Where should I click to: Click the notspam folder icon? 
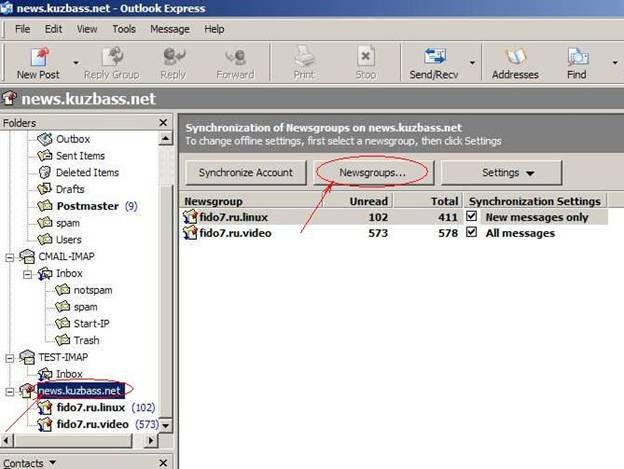(x=62, y=290)
